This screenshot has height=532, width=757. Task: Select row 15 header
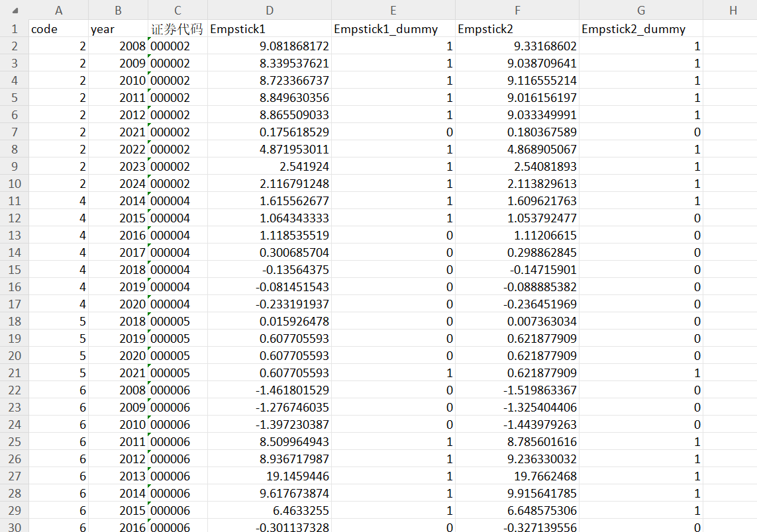click(15, 269)
